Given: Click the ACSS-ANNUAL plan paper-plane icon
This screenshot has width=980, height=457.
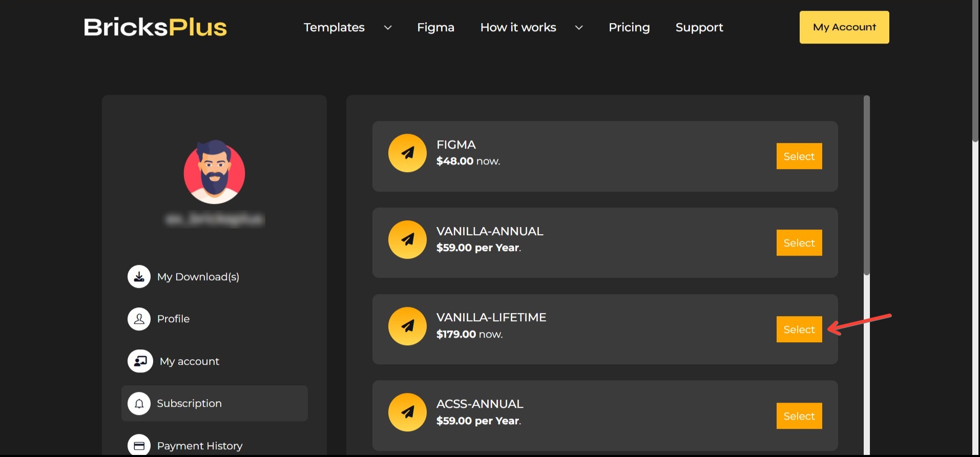Looking at the screenshot, I should coord(407,412).
